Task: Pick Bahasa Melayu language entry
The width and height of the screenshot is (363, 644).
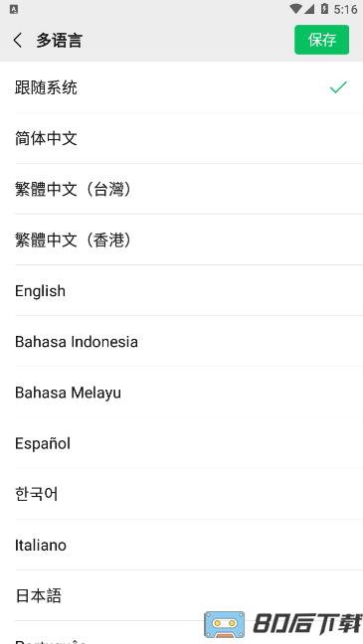Action: 181,393
